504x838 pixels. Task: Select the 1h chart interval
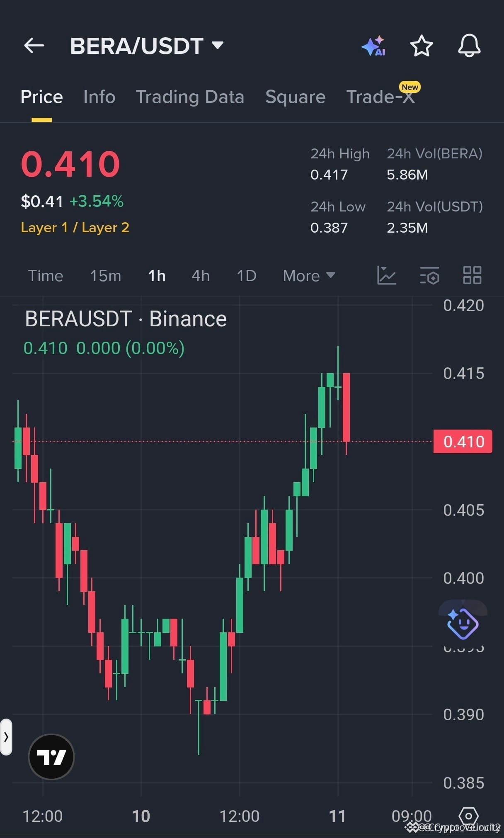tap(157, 276)
